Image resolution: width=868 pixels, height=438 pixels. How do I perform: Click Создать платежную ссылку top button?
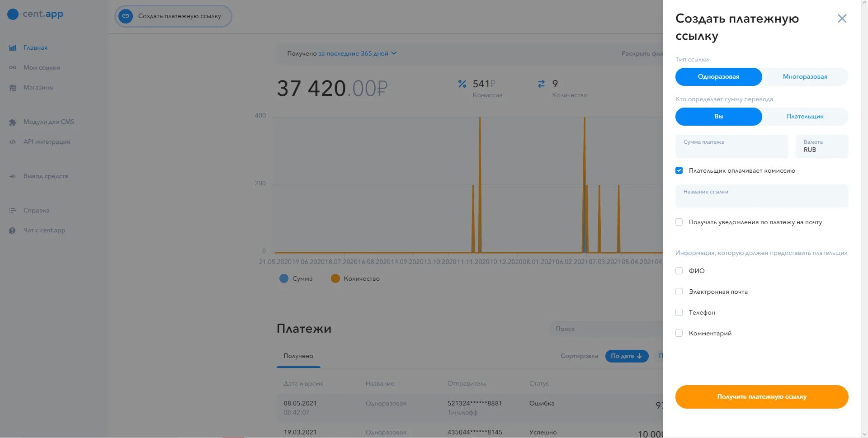click(x=173, y=16)
